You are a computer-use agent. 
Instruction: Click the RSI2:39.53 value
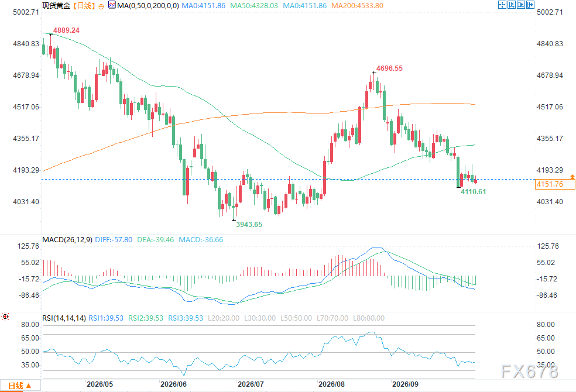[146, 318]
